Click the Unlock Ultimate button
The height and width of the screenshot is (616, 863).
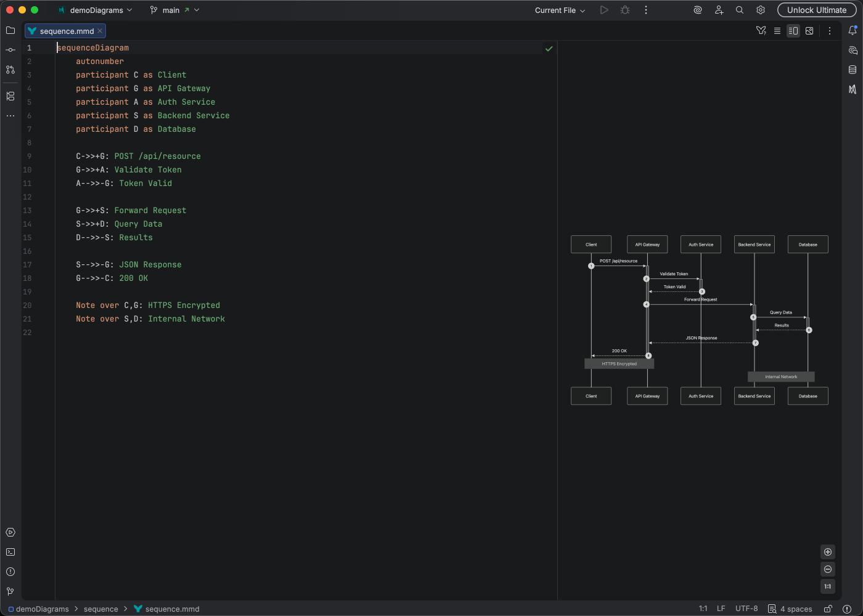[817, 10]
